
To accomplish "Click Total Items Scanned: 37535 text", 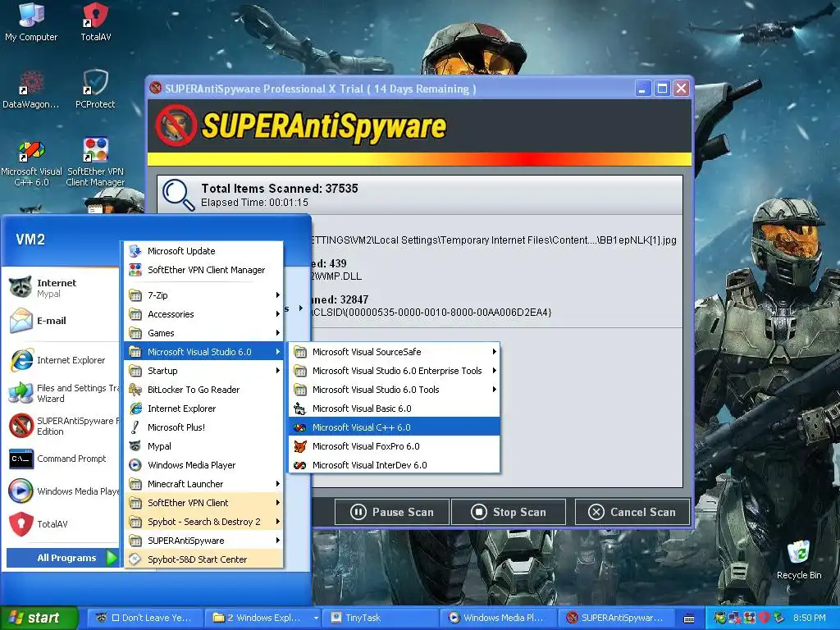I will tap(280, 189).
